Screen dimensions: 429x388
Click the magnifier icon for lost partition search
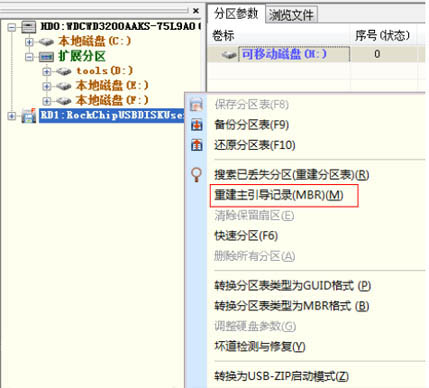click(x=197, y=174)
